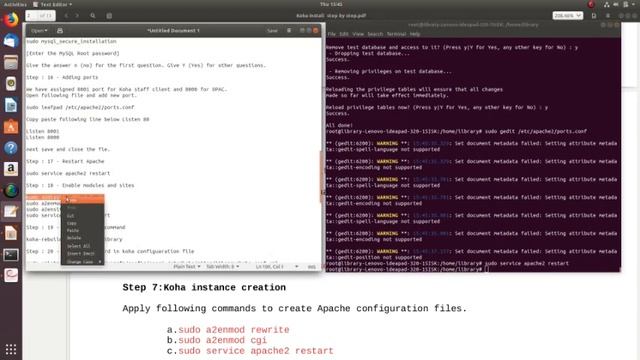Click the print/new-tab icon in gedit header
Image resolution: width=640 pixels, height=360 pixels.
(60, 31)
